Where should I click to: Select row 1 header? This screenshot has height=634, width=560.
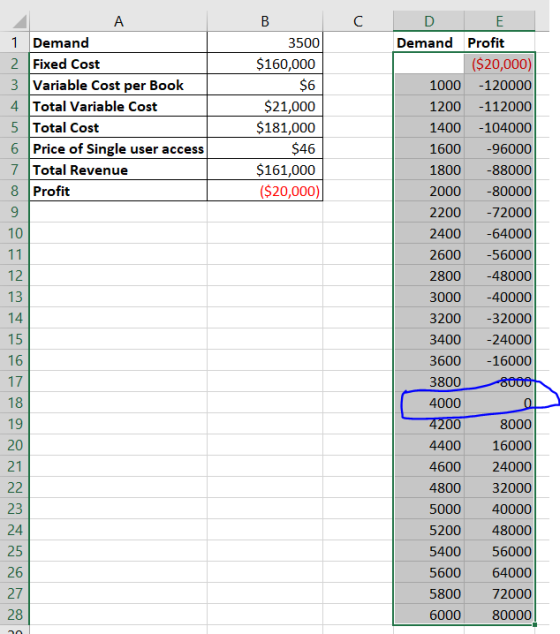15,42
